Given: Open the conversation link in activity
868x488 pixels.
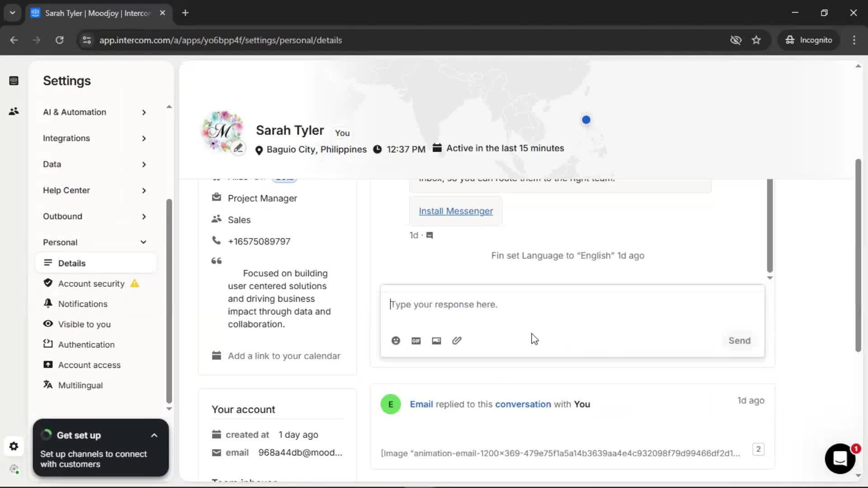Looking at the screenshot, I should (x=523, y=404).
